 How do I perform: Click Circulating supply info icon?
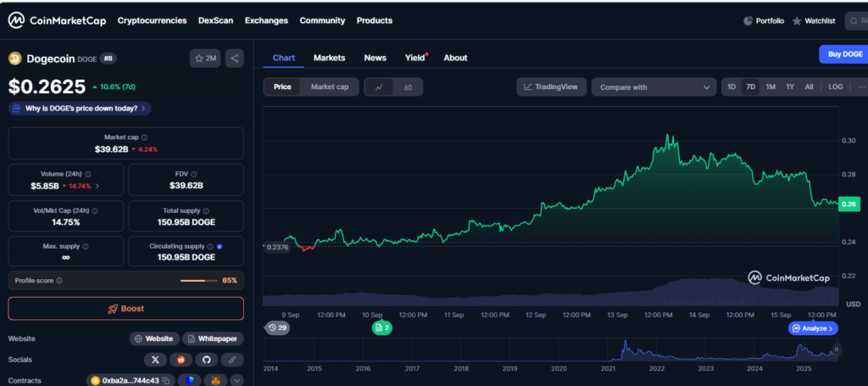coord(210,246)
